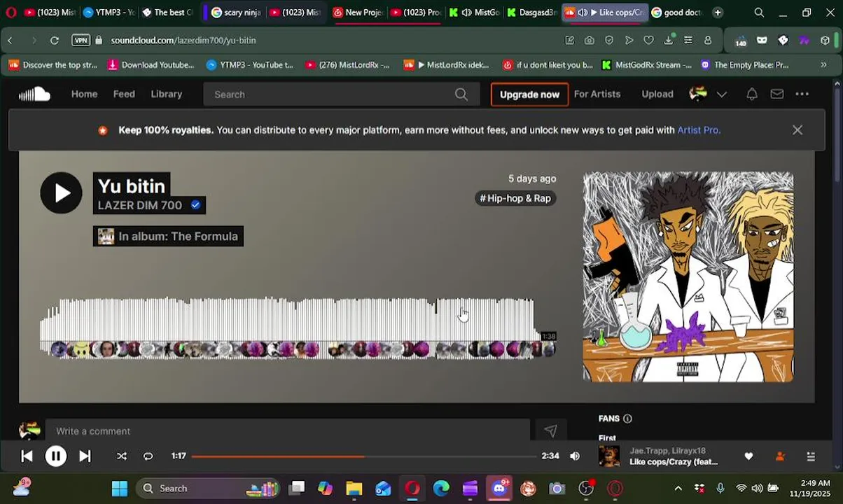
Task: Toggle shuffle in the player bar
Action: (122, 456)
